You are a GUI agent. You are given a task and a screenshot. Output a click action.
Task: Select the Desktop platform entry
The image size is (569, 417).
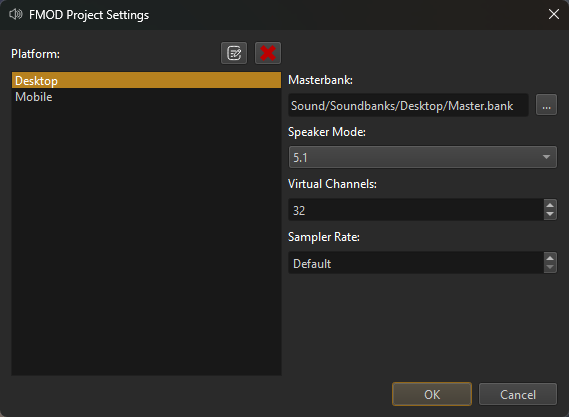(146, 80)
